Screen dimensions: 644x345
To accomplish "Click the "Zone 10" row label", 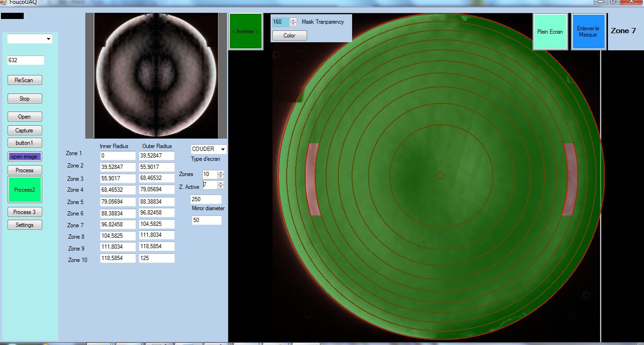I will click(x=78, y=260).
